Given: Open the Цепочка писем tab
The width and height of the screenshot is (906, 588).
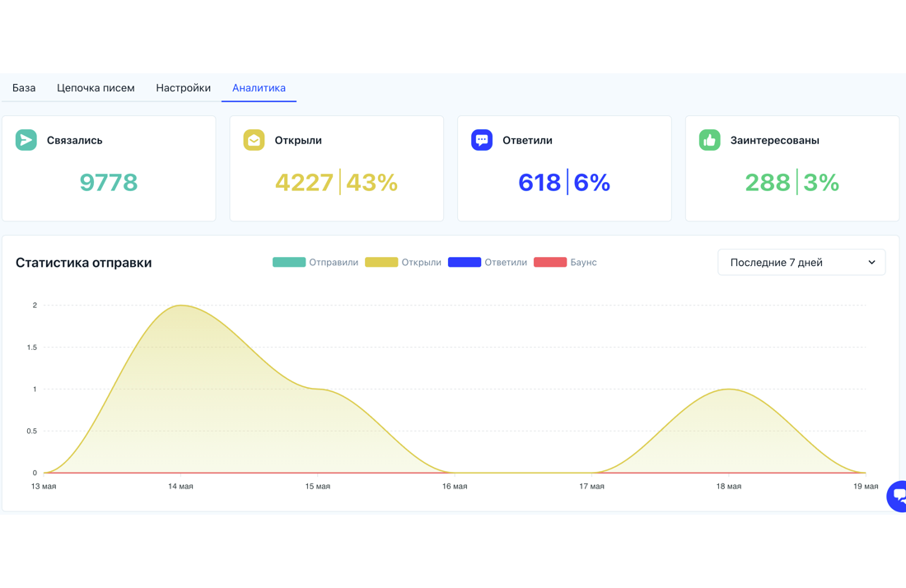Looking at the screenshot, I should pos(96,88).
